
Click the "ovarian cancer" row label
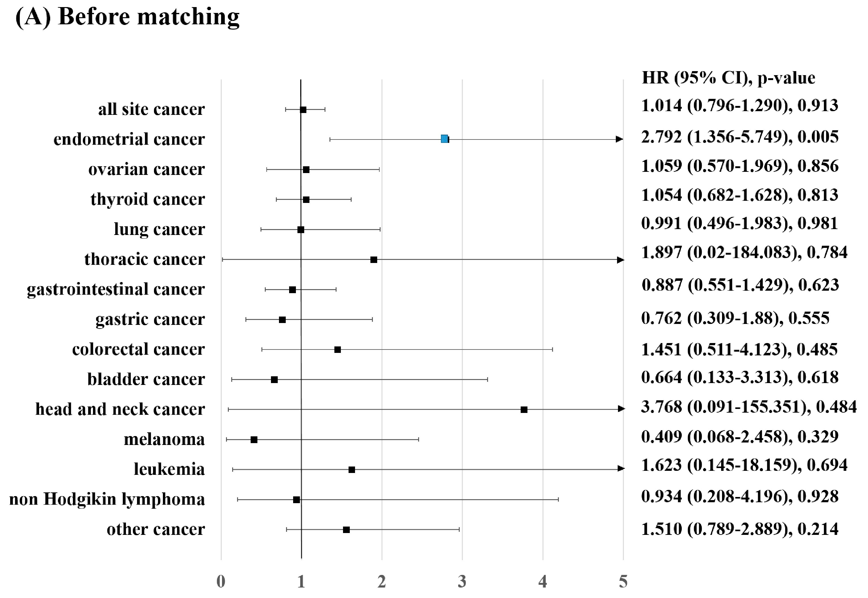(x=147, y=169)
